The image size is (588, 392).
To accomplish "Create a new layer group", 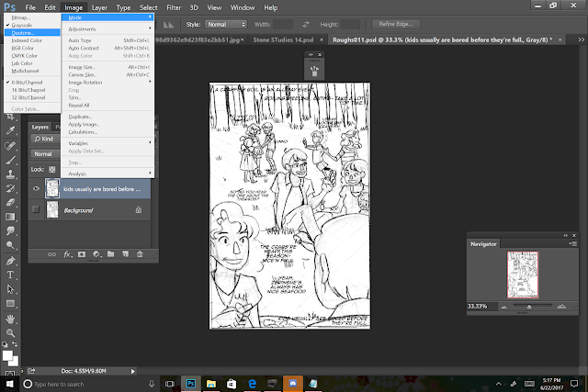I will 110,254.
